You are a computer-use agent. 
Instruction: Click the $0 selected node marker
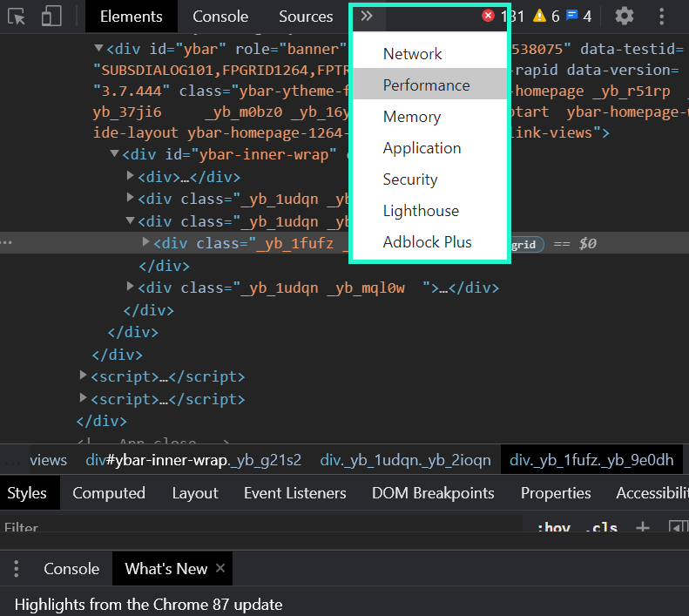pos(587,244)
